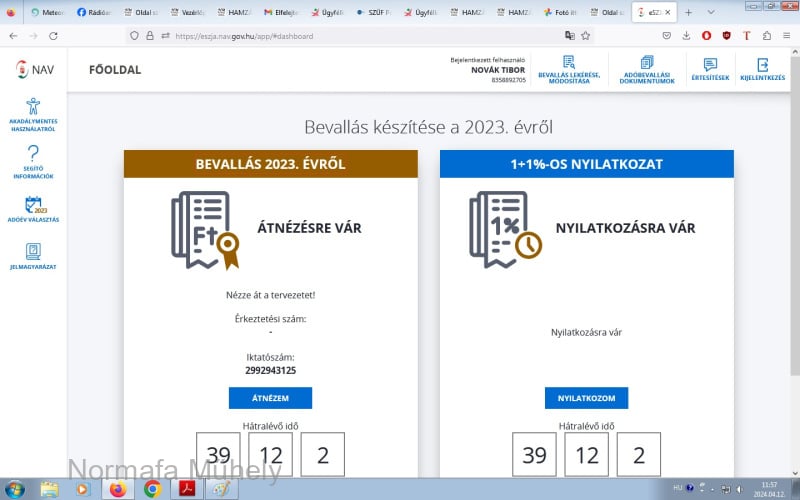Open the Firefox hamburger menu
The width and height of the screenshot is (800, 500).
787,36
